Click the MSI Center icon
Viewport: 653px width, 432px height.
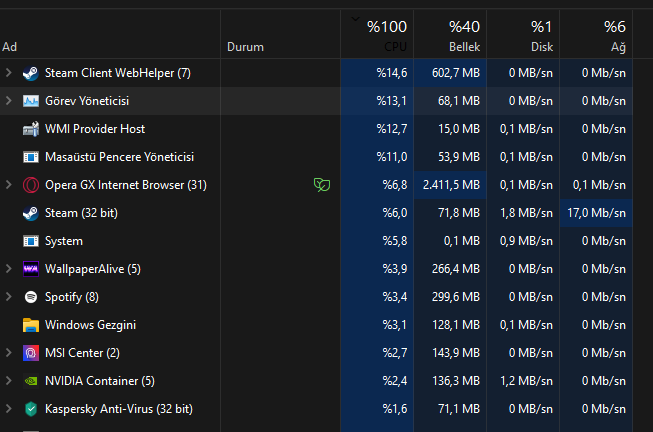[x=31, y=353]
